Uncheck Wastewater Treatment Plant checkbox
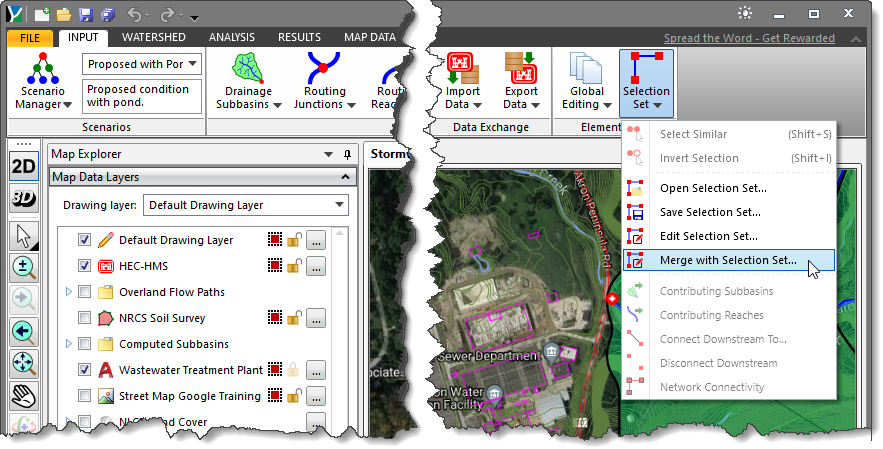The image size is (883, 449). point(84,370)
